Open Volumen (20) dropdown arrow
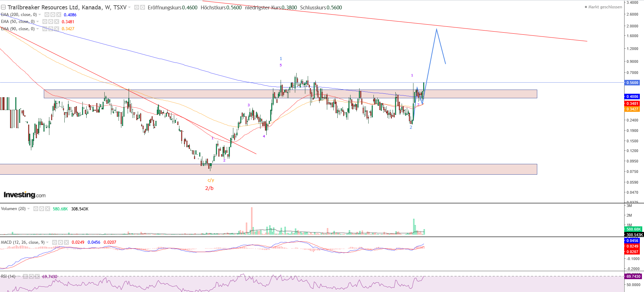The width and height of the screenshot is (644, 292). tap(29, 209)
